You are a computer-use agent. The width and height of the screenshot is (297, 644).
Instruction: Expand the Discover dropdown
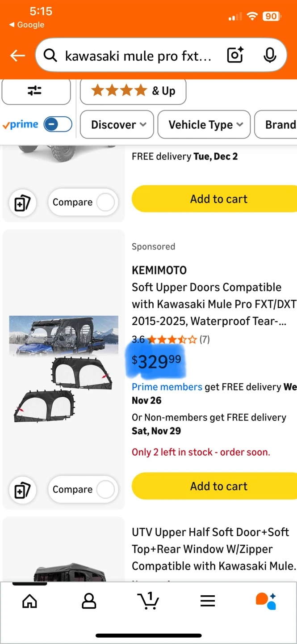coord(117,125)
